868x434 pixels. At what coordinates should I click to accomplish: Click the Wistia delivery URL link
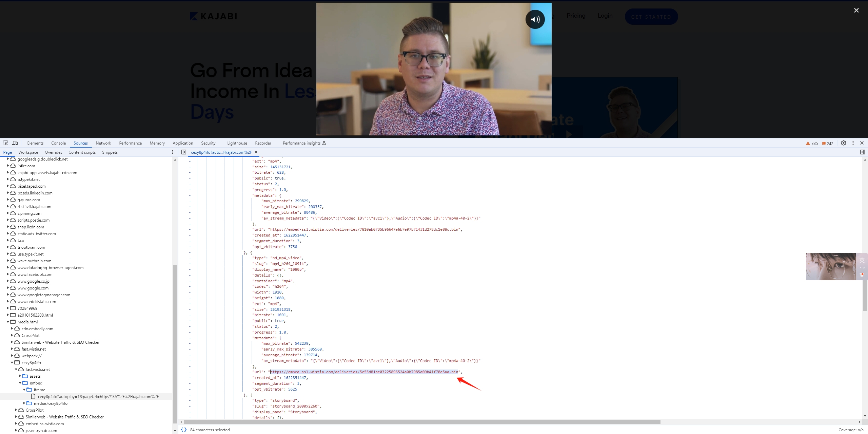pyautogui.click(x=364, y=372)
